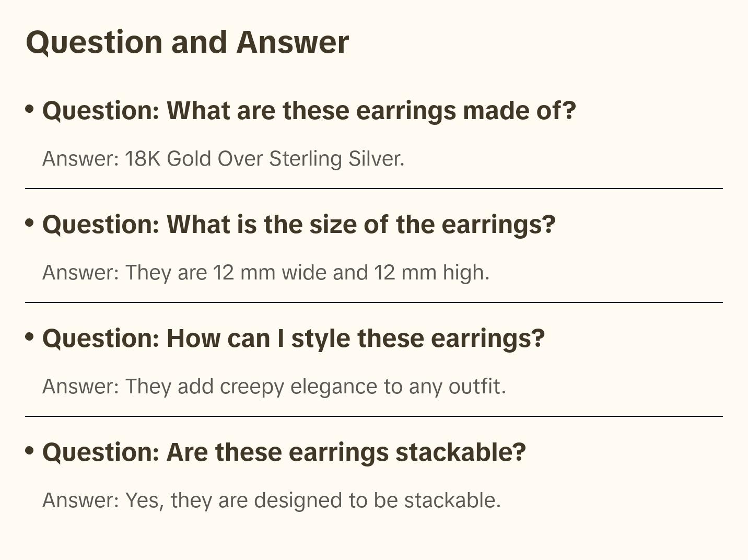
Task: Click the bullet beside the styling question
Action: click(x=30, y=337)
